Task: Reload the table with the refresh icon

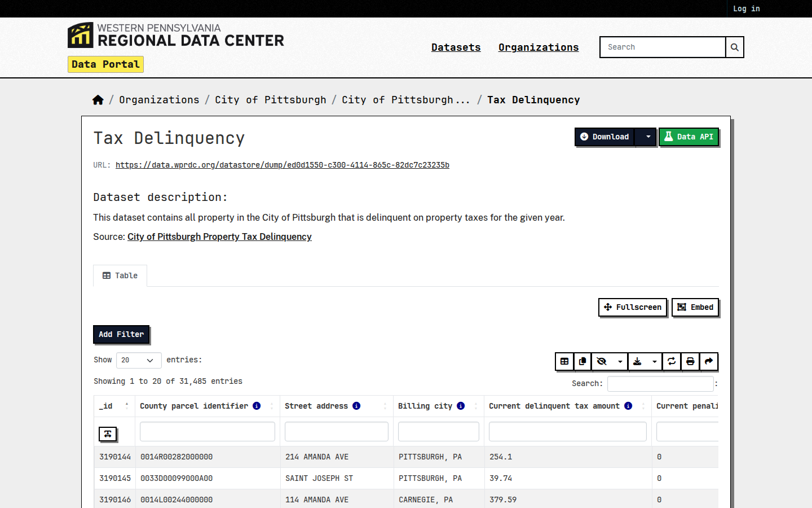Action: (672, 361)
